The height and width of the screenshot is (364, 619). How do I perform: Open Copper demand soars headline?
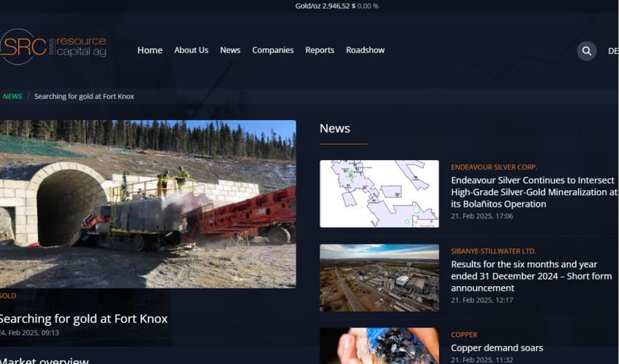pyautogui.click(x=497, y=348)
